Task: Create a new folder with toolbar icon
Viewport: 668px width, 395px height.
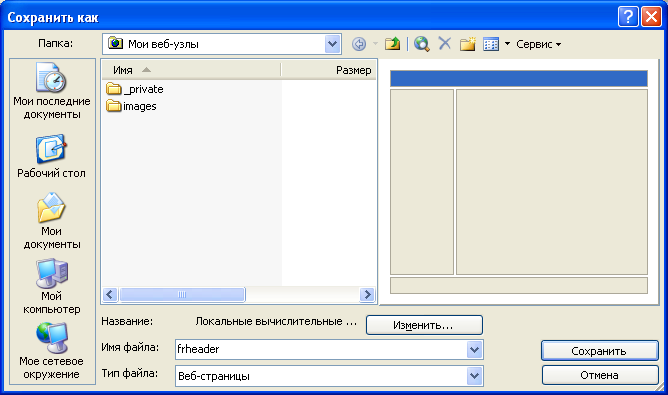Action: [x=467, y=43]
